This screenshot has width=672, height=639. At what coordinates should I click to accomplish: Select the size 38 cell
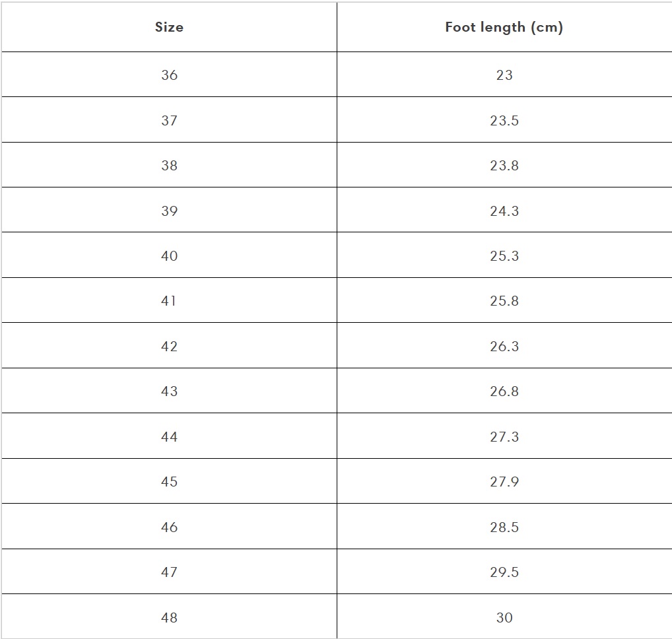coord(169,165)
